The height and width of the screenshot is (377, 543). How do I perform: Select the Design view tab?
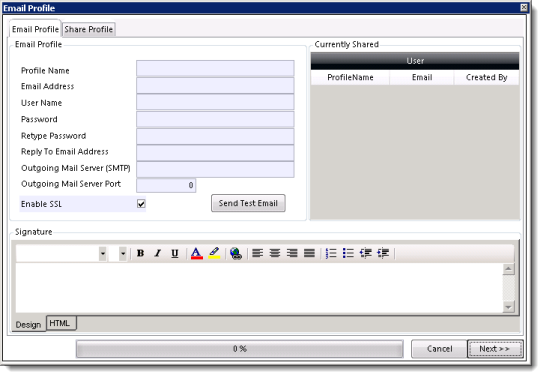tap(28, 325)
